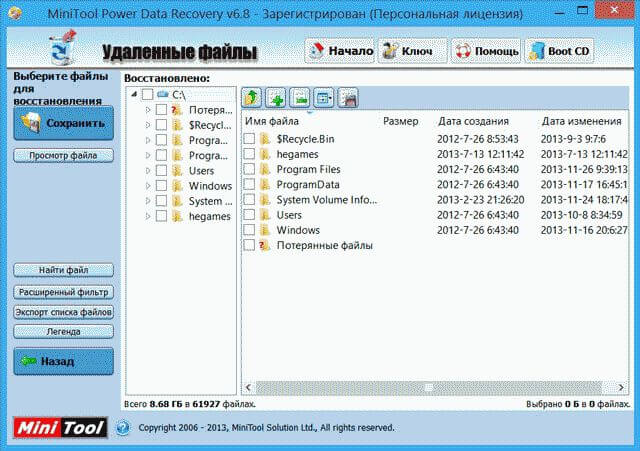Expand the Windows node in the tree
640x451 pixels.
click(x=148, y=186)
